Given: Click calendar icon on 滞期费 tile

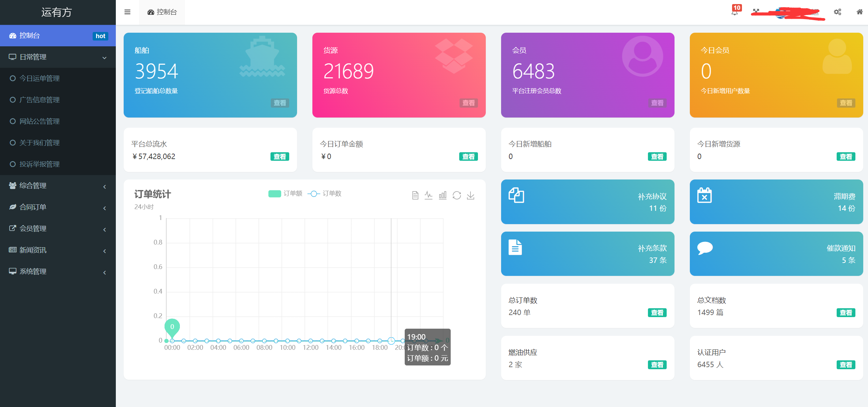Looking at the screenshot, I should tap(704, 195).
